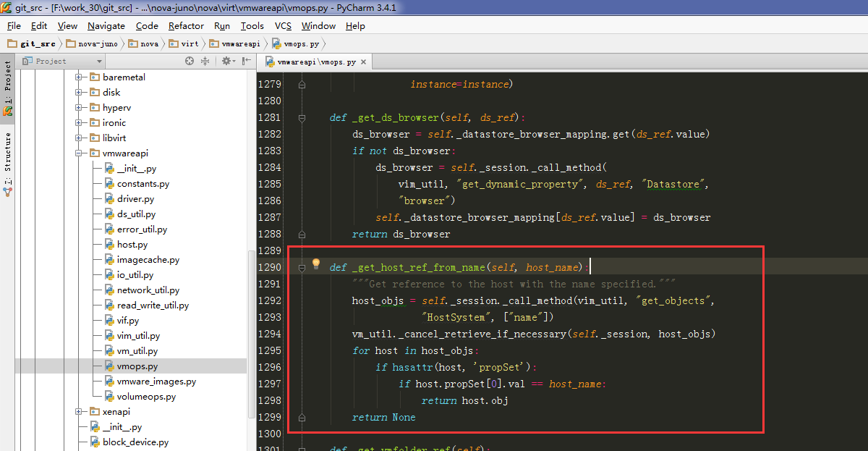This screenshot has height=451, width=868.
Task: Click line number 1294 in the gutter
Action: click(x=270, y=334)
